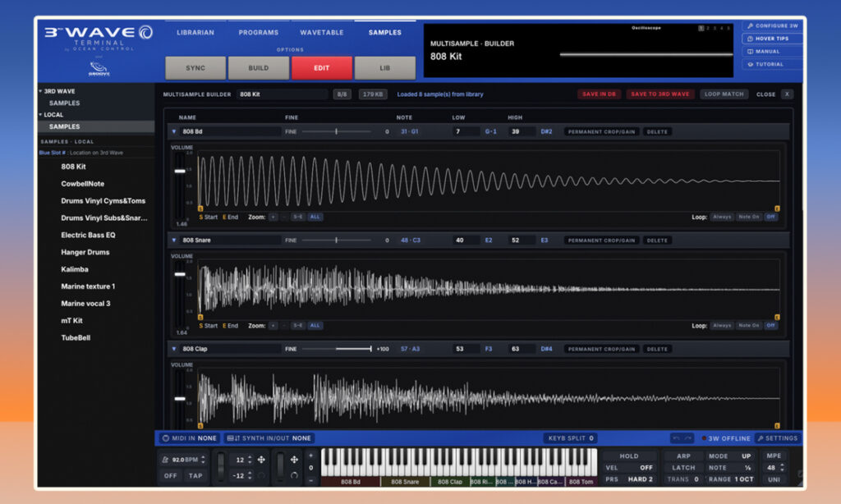Image resolution: width=841 pixels, height=504 pixels.
Task: Open the Manual book link
Action: (x=772, y=52)
